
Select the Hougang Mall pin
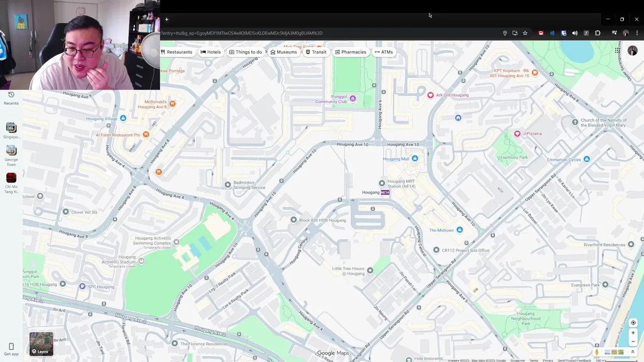tap(415, 158)
